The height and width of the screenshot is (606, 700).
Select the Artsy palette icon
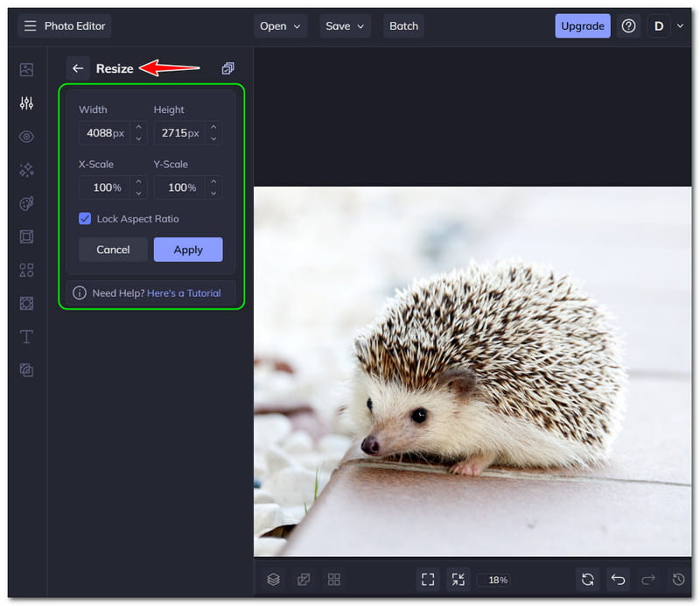(x=26, y=203)
